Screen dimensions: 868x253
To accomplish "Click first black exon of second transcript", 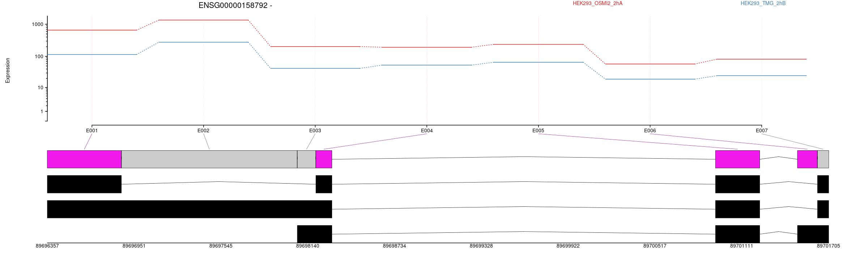I will click(x=84, y=184).
